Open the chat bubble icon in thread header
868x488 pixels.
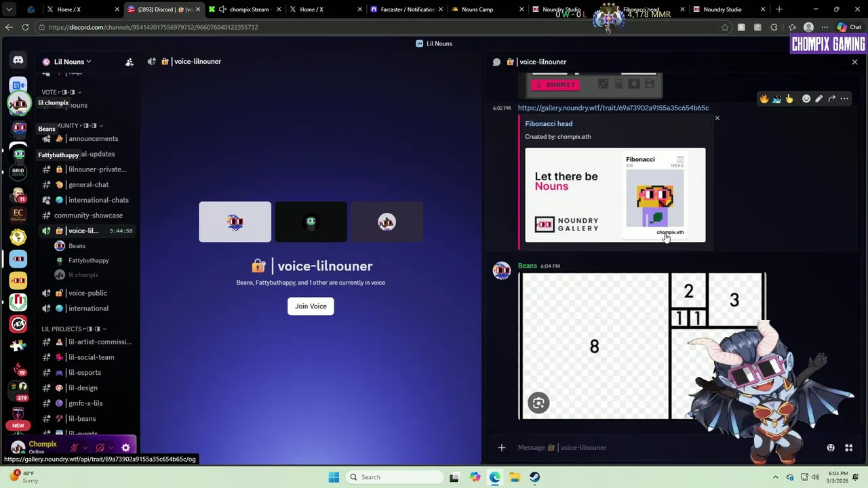(x=496, y=62)
